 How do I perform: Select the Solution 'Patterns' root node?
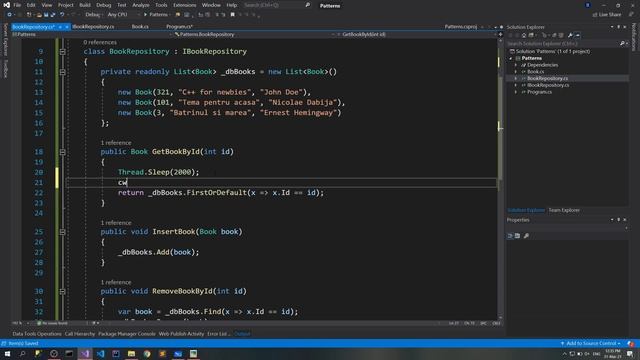[549, 51]
